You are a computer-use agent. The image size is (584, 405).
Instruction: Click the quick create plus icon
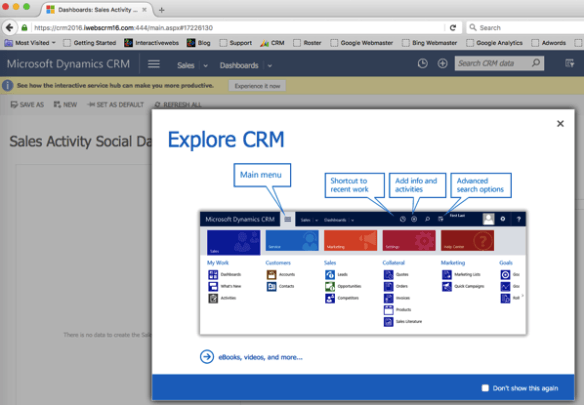[442, 63]
